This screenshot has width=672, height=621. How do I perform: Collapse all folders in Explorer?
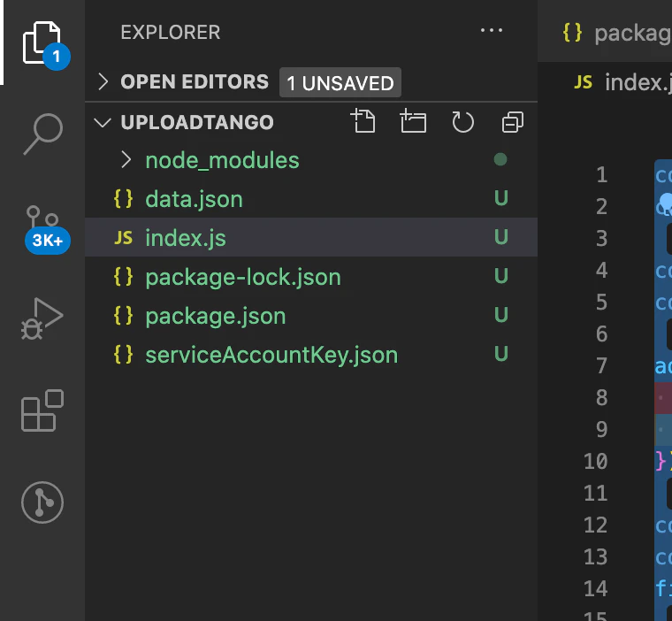513,122
